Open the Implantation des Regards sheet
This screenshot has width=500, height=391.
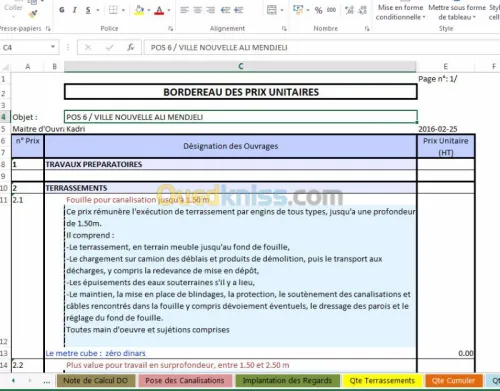[x=287, y=380]
